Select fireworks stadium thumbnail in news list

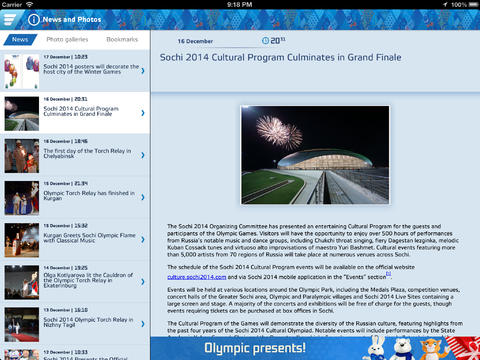click(22, 114)
